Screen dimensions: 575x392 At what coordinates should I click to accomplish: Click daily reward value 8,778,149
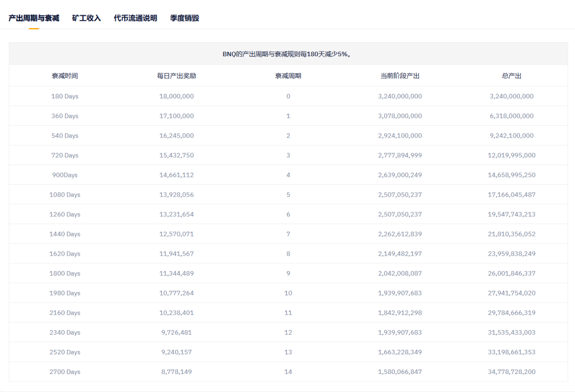(x=176, y=372)
